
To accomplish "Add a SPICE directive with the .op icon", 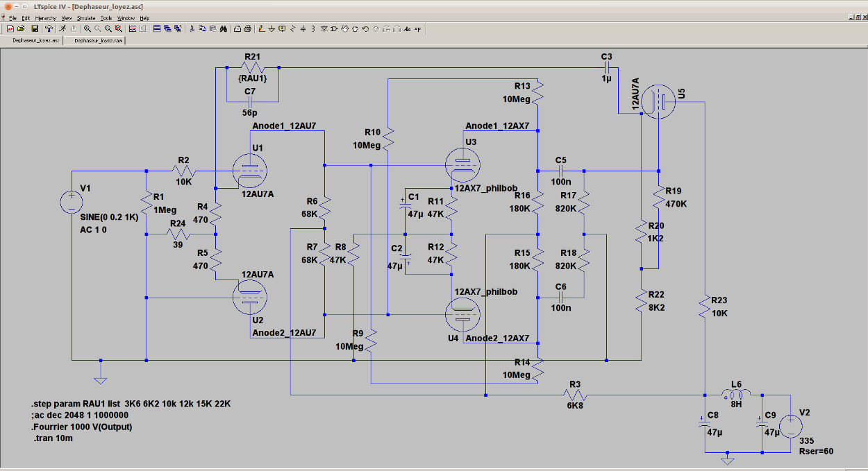I will pos(418,28).
